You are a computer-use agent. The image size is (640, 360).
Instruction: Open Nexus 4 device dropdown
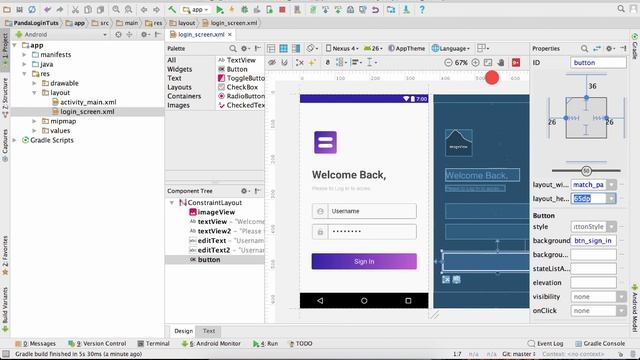coord(342,49)
